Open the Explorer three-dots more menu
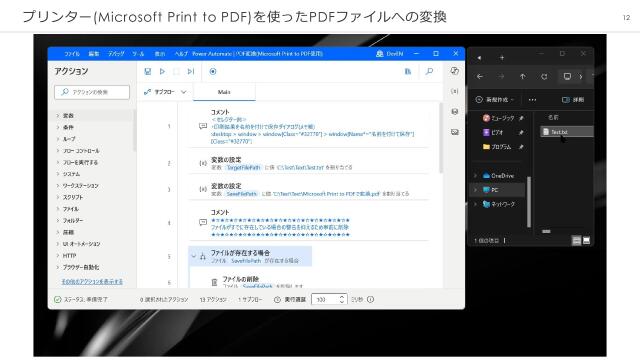Screen dimensions: 640x360 pos(532,100)
